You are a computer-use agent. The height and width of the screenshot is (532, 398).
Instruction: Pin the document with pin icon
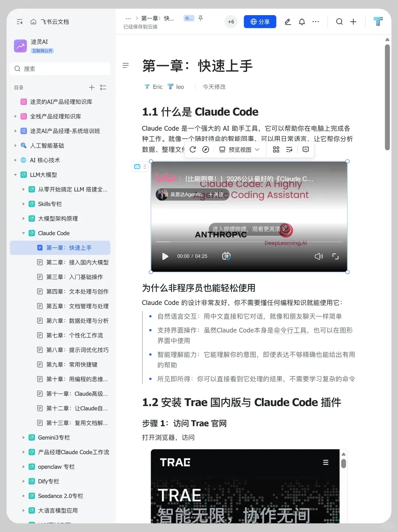click(x=201, y=18)
